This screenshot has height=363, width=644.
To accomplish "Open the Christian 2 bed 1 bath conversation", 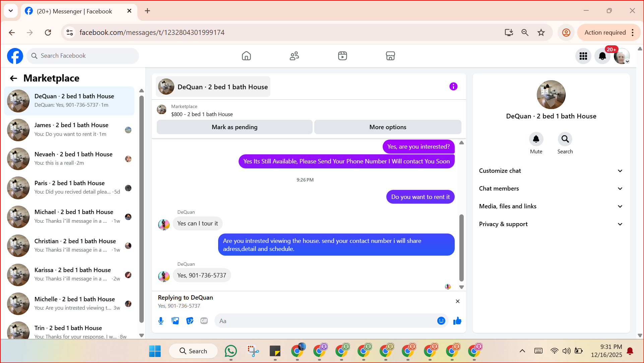I will point(69,246).
